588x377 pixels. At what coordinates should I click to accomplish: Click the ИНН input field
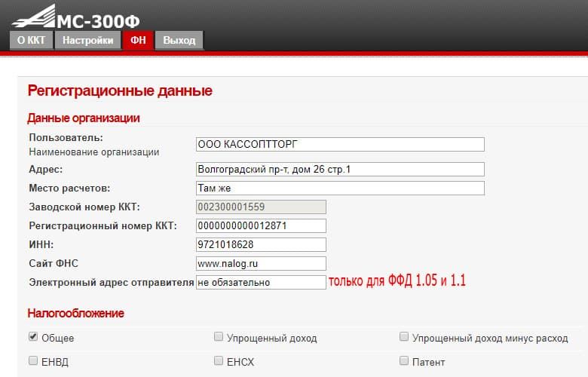261,244
